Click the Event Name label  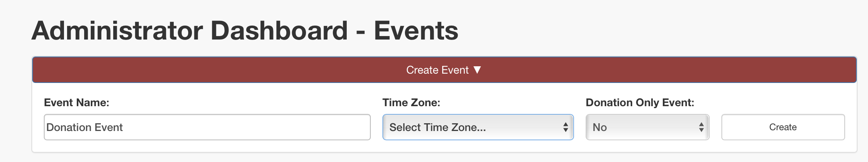76,103
